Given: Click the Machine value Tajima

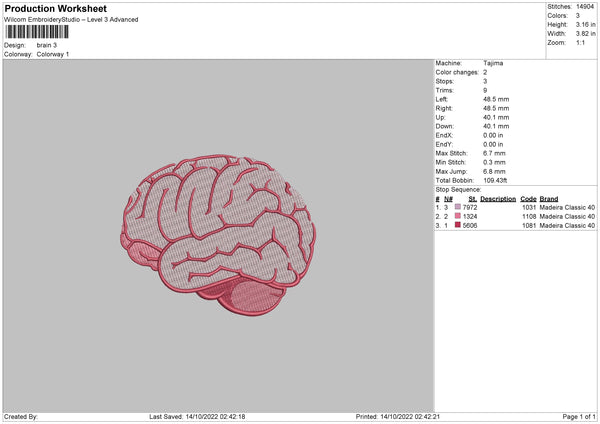Looking at the screenshot, I should (x=493, y=63).
